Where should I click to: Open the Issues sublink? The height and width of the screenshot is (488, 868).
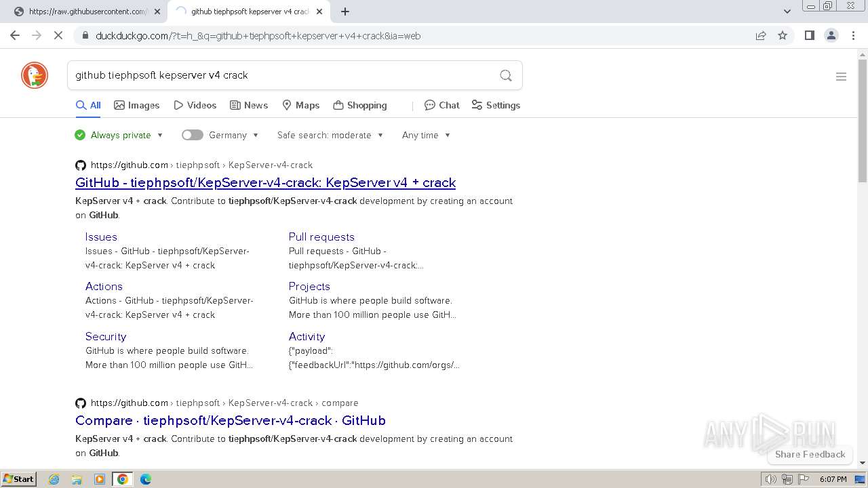pos(101,237)
